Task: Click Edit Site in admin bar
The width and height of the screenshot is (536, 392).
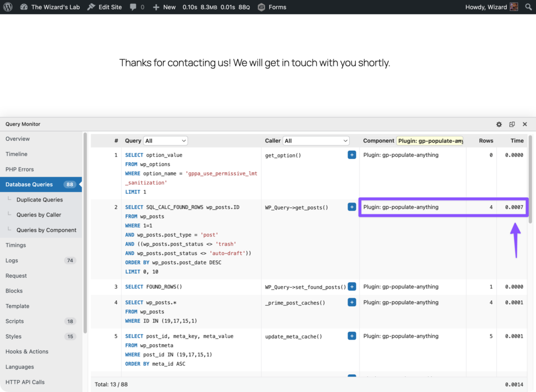Action: coord(105,7)
